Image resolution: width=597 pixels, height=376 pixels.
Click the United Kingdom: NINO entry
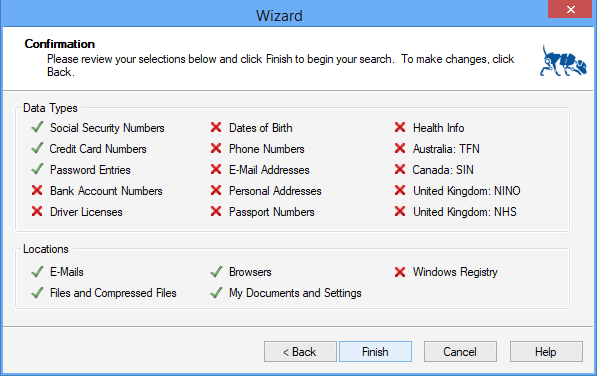coord(467,191)
